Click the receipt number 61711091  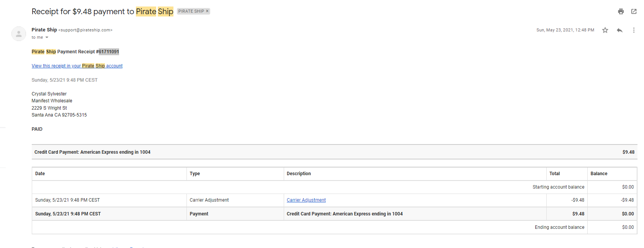(109, 52)
